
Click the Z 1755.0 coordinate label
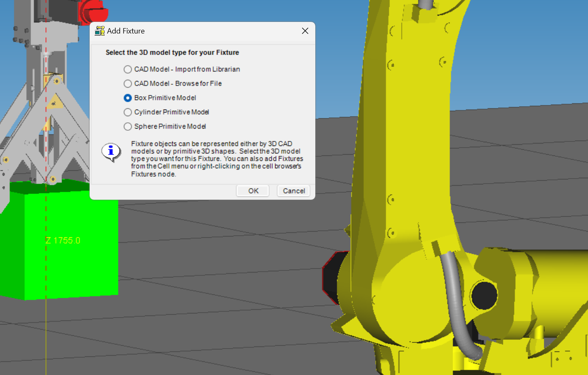click(63, 241)
